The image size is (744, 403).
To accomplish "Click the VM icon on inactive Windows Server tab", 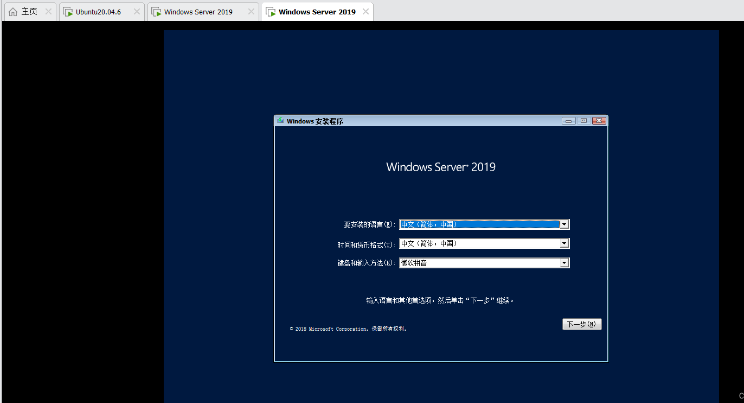I will pyautogui.click(x=156, y=12).
